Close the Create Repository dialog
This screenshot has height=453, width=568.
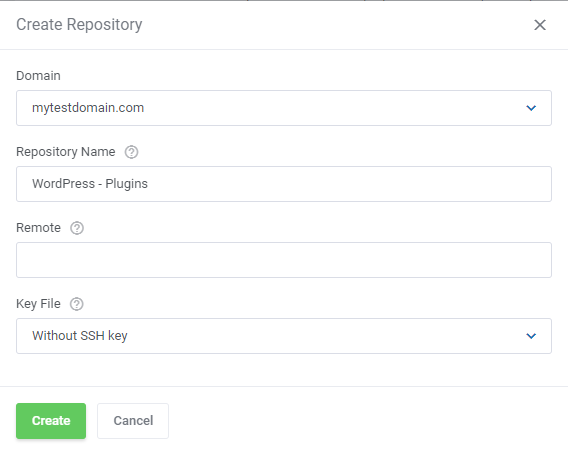pyautogui.click(x=540, y=25)
